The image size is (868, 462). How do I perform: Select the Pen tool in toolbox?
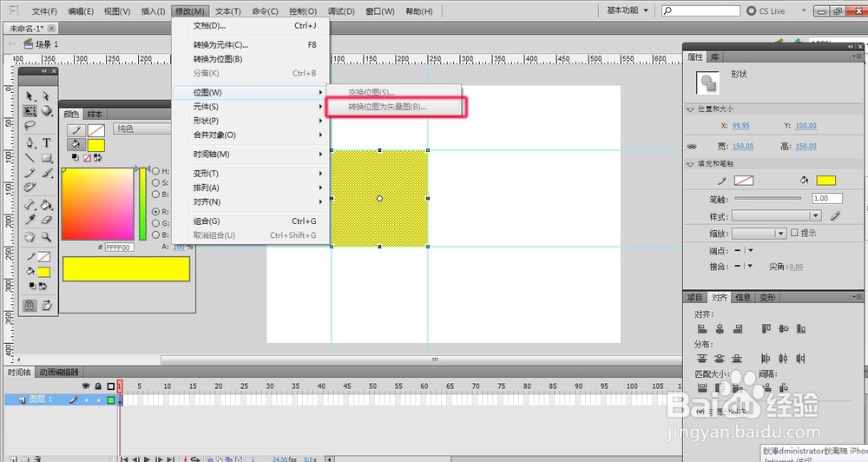pos(30,143)
